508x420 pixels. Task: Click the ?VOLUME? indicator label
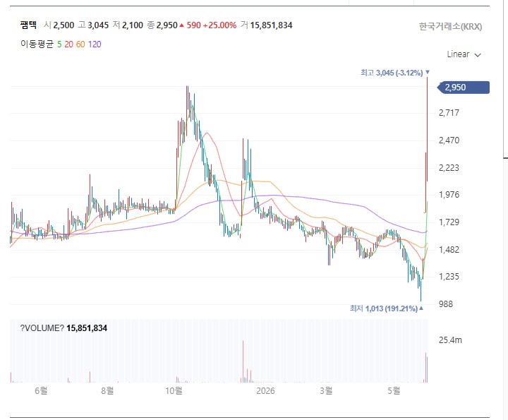click(42, 328)
